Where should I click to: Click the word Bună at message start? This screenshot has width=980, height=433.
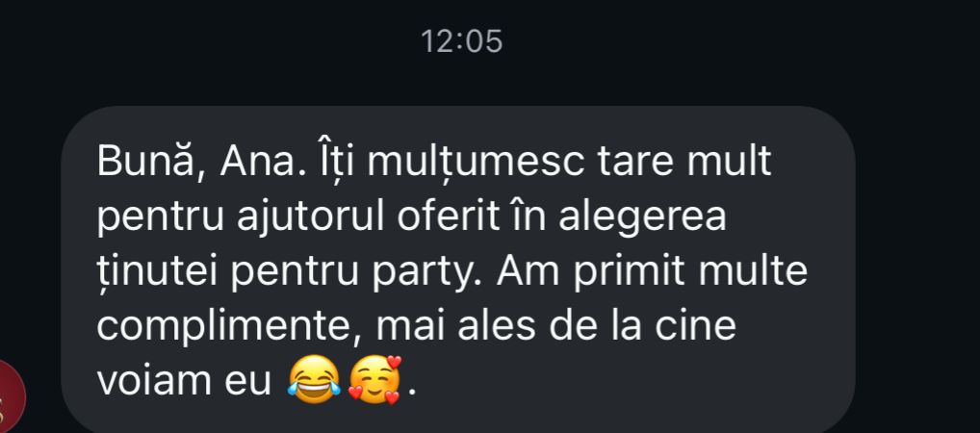(x=147, y=162)
